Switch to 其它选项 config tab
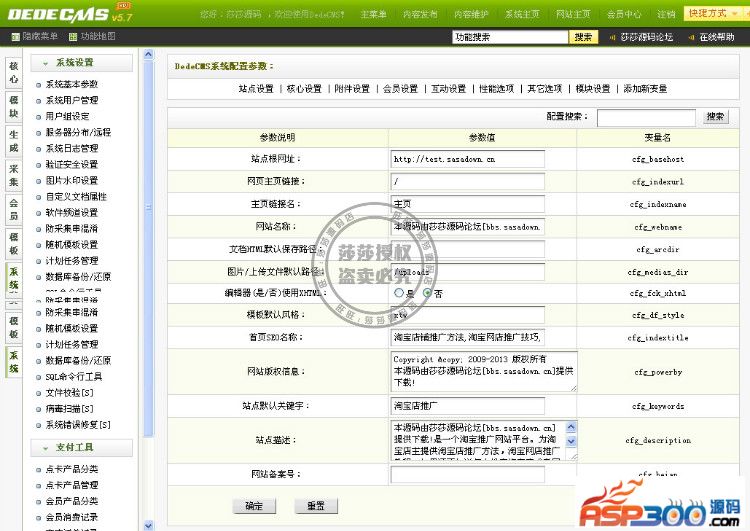 coord(544,88)
